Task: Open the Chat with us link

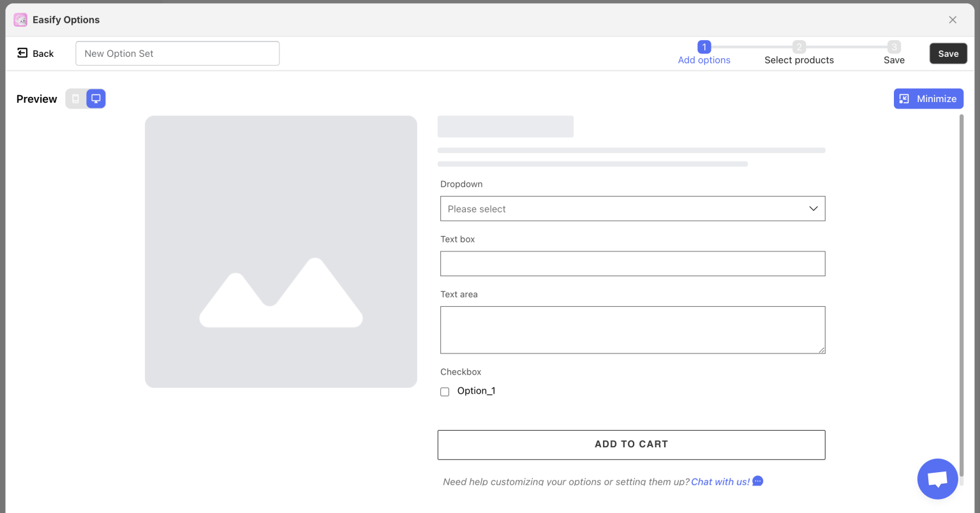Action: tap(720, 482)
